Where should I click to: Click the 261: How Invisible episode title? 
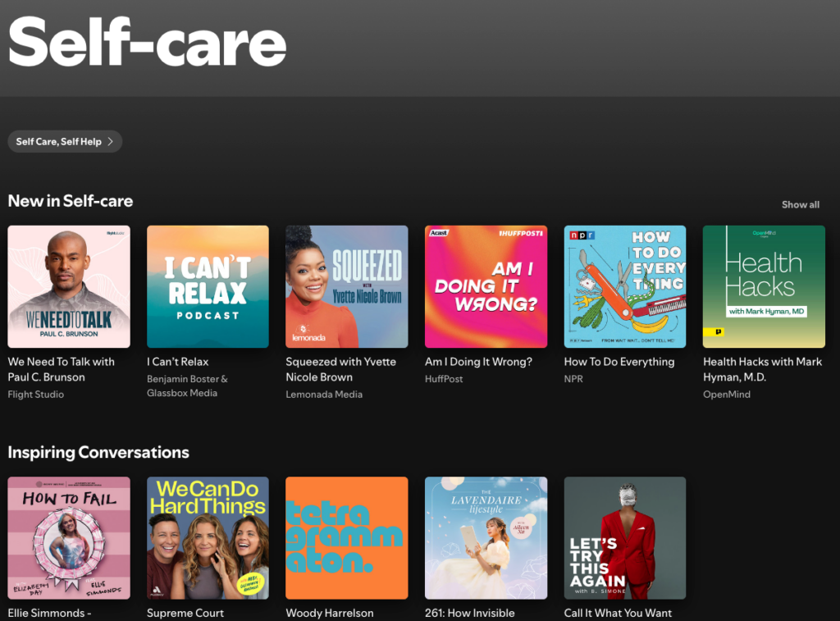tap(470, 613)
